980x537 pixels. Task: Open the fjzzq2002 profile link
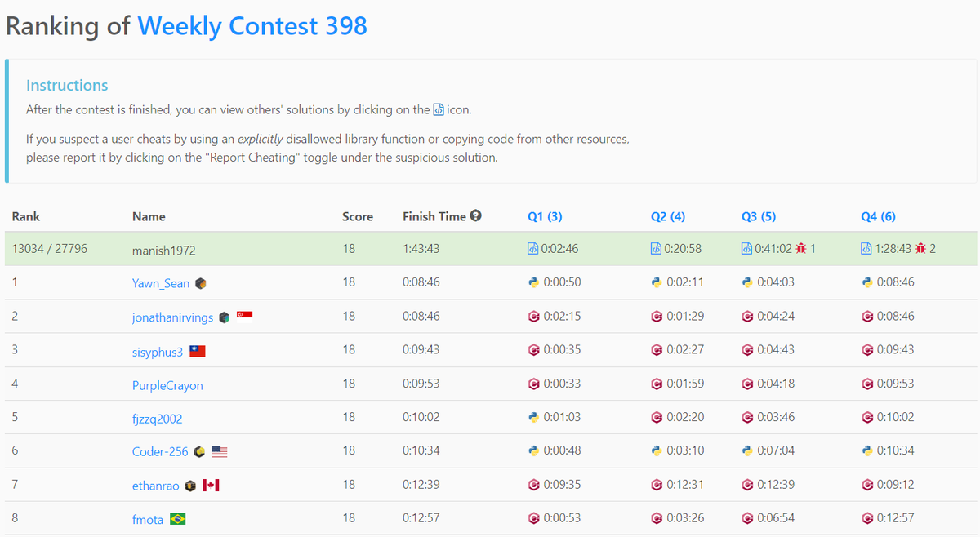pyautogui.click(x=158, y=419)
